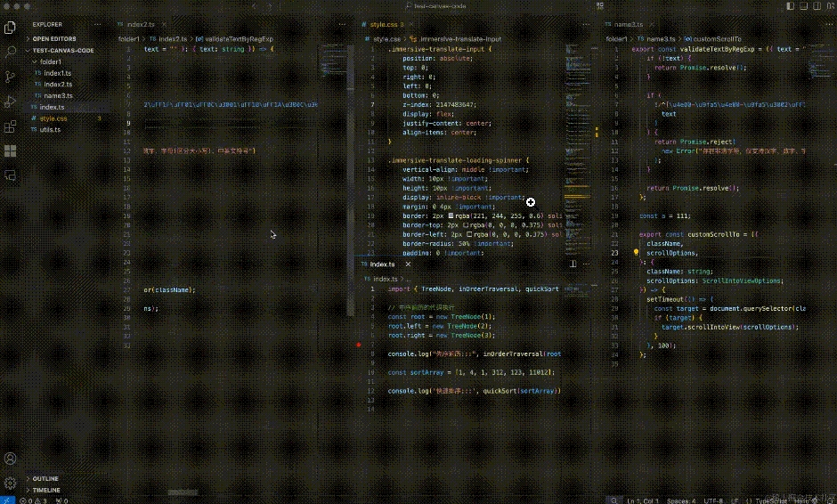837x504 pixels.
Task: Open utils.ts in the file tree
Action: tap(50, 130)
